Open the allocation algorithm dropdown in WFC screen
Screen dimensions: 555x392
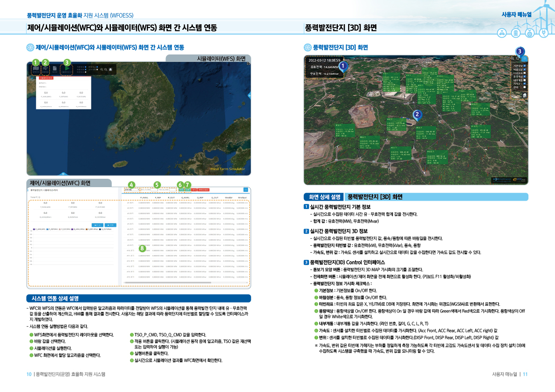132,190
